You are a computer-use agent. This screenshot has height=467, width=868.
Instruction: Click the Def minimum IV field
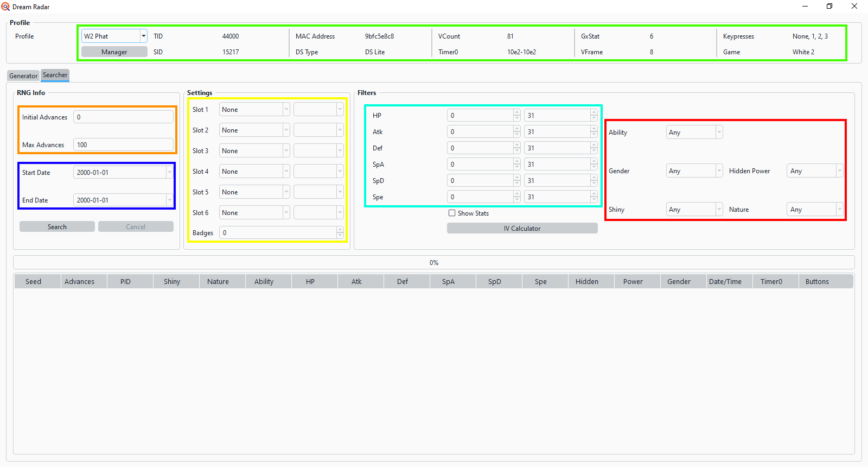484,148
